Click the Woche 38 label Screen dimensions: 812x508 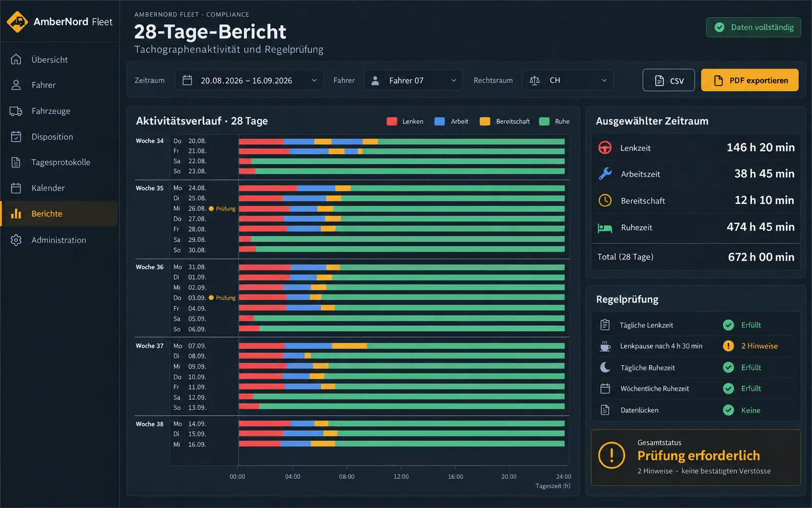[x=149, y=424]
